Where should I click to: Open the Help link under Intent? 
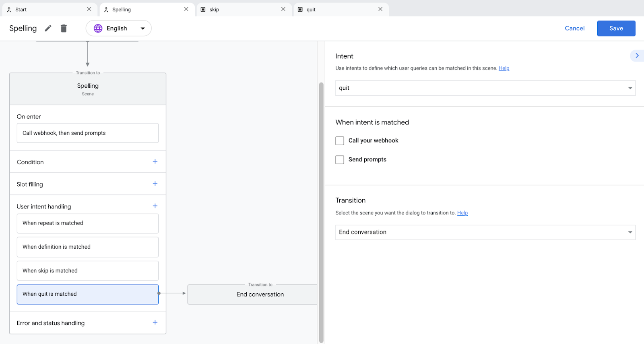point(504,68)
